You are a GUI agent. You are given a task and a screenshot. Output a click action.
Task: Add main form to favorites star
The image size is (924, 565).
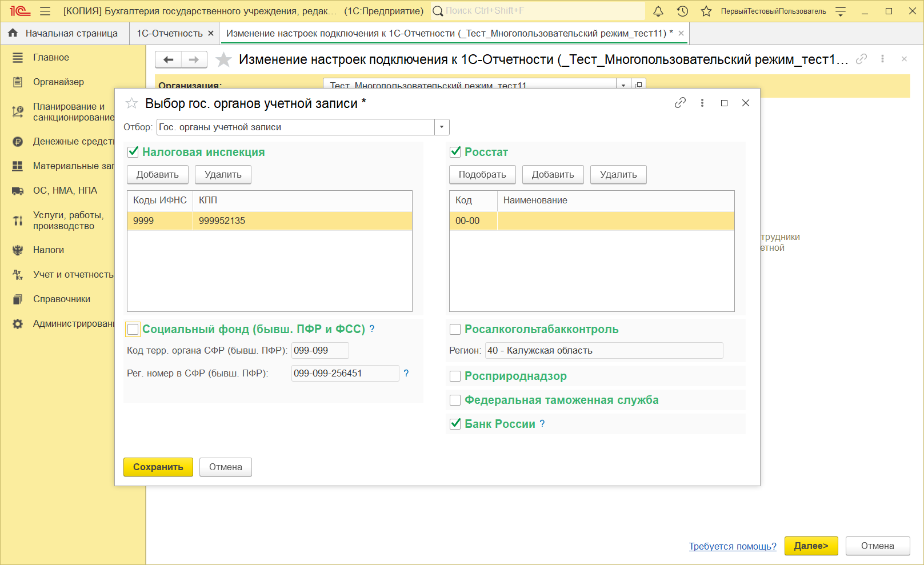coord(223,59)
